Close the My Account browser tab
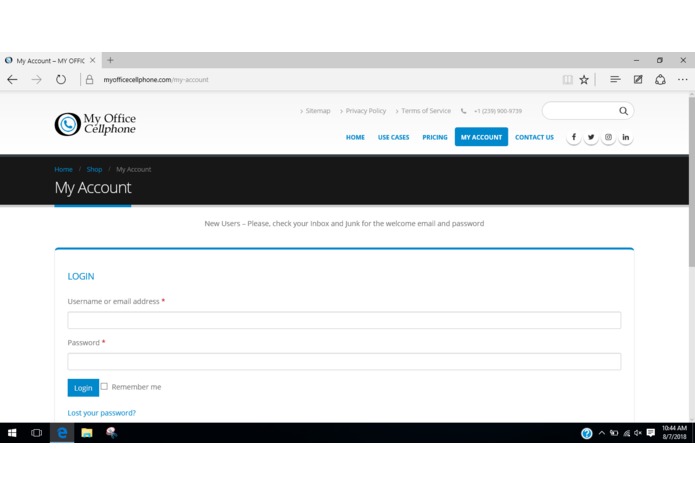This screenshot has width=695, height=494. click(x=93, y=60)
